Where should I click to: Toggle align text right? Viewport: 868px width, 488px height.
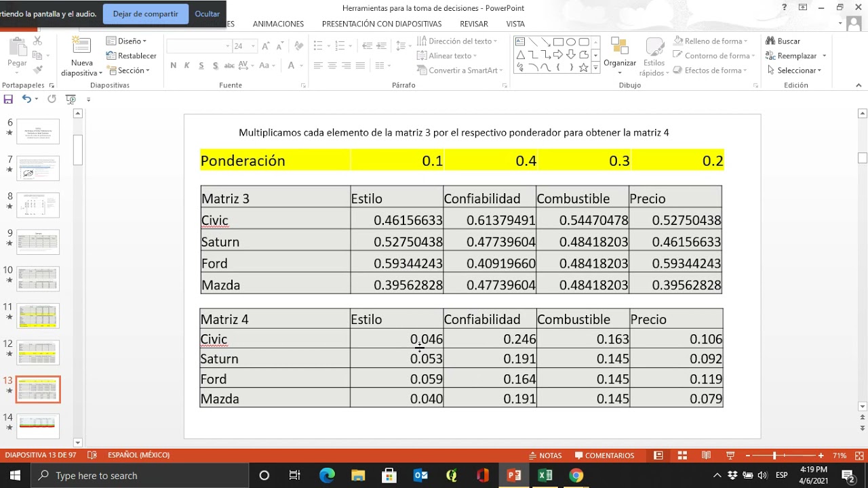pos(347,66)
